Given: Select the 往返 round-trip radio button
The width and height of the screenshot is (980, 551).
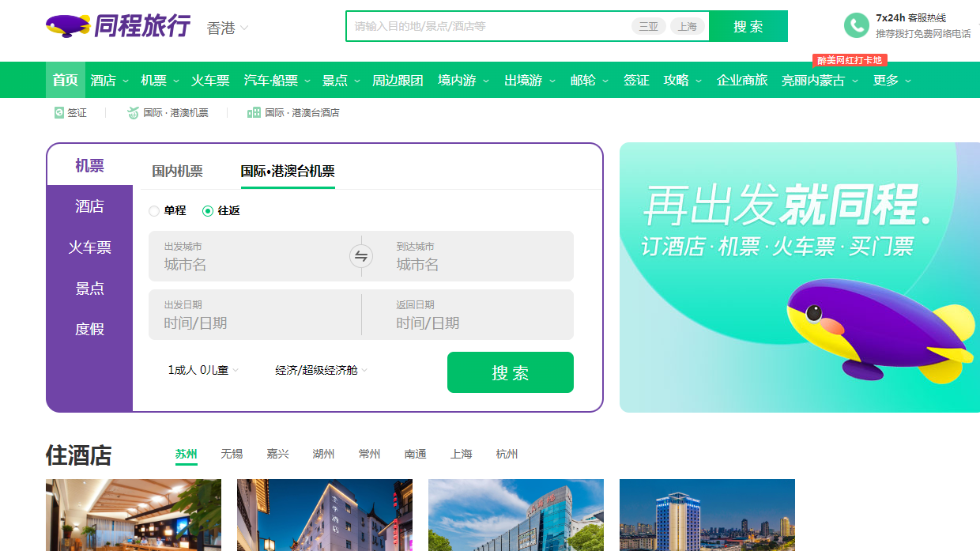Looking at the screenshot, I should 207,211.
